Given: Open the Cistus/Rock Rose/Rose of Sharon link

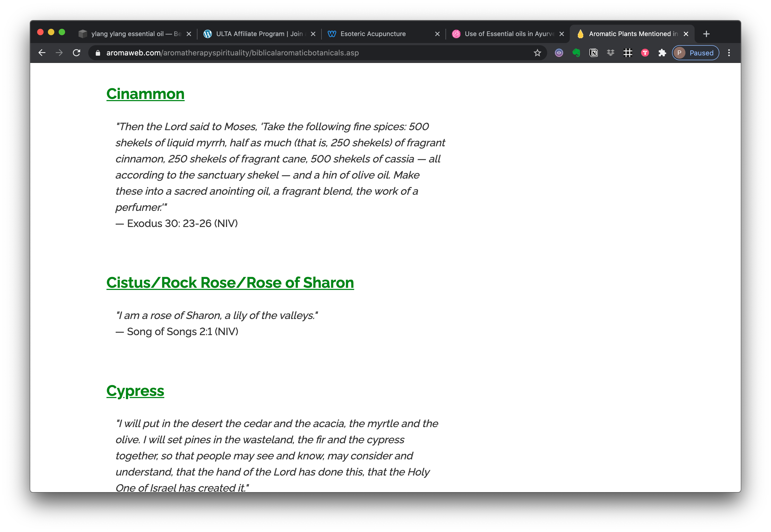Looking at the screenshot, I should point(230,283).
